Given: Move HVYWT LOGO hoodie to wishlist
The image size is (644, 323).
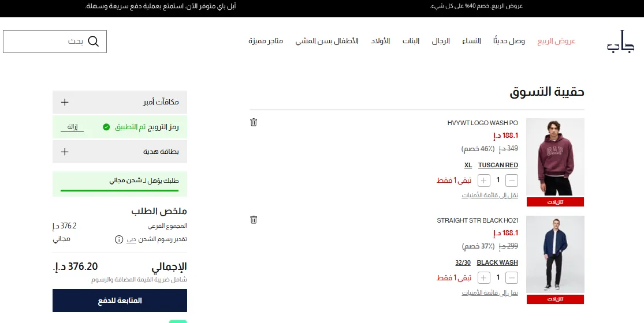Looking at the screenshot, I should click(x=490, y=196).
